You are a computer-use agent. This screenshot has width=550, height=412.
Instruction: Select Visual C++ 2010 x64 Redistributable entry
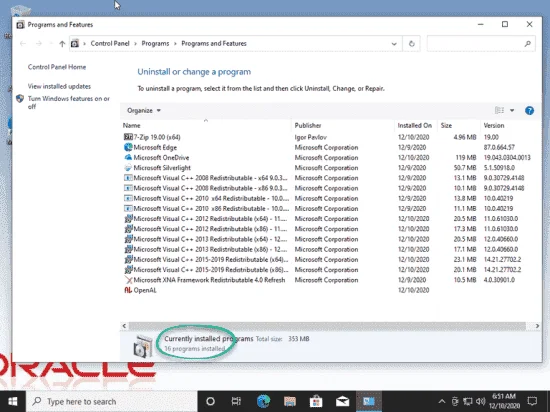pyautogui.click(x=211, y=198)
